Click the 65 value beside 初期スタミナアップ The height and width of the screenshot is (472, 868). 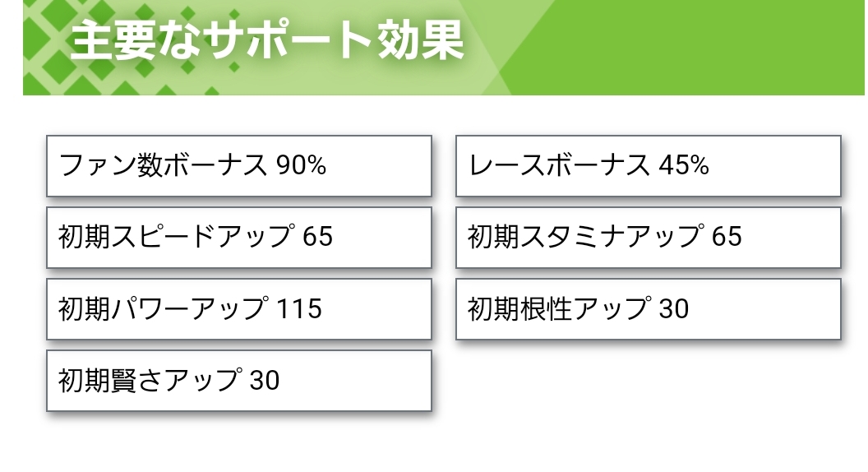click(727, 238)
